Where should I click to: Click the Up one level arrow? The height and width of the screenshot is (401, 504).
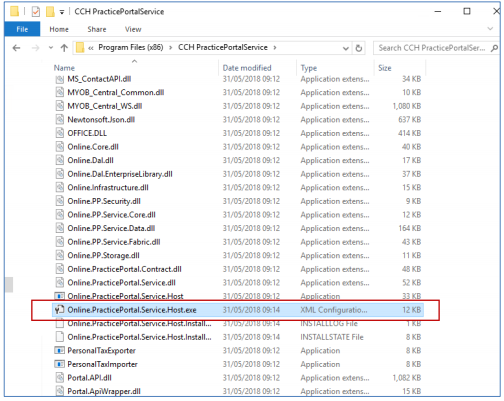(64, 48)
